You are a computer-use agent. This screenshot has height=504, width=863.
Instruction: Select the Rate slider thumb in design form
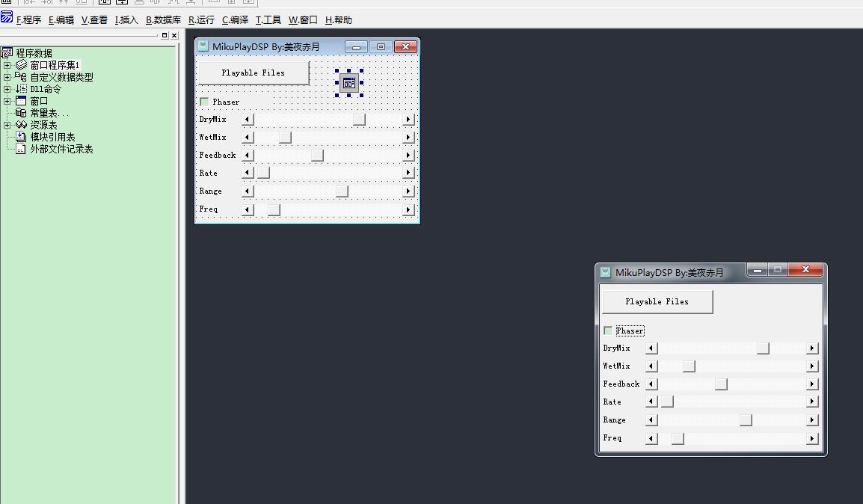click(x=263, y=173)
